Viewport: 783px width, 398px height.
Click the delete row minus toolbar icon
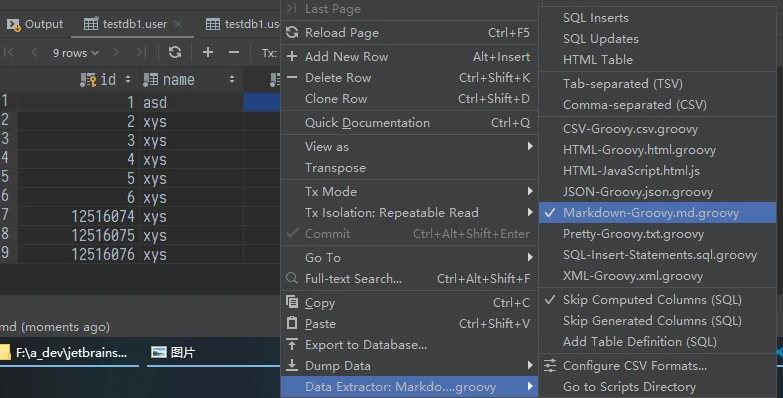click(x=234, y=52)
